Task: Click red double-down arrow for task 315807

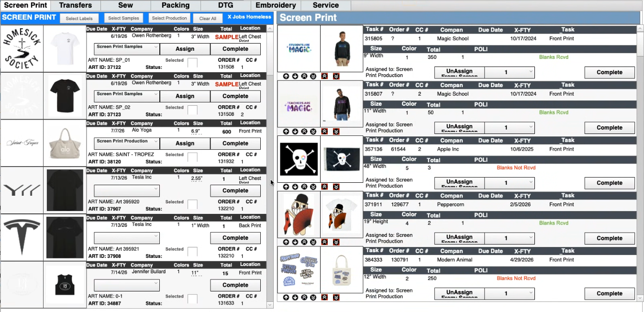Action: click(x=336, y=131)
